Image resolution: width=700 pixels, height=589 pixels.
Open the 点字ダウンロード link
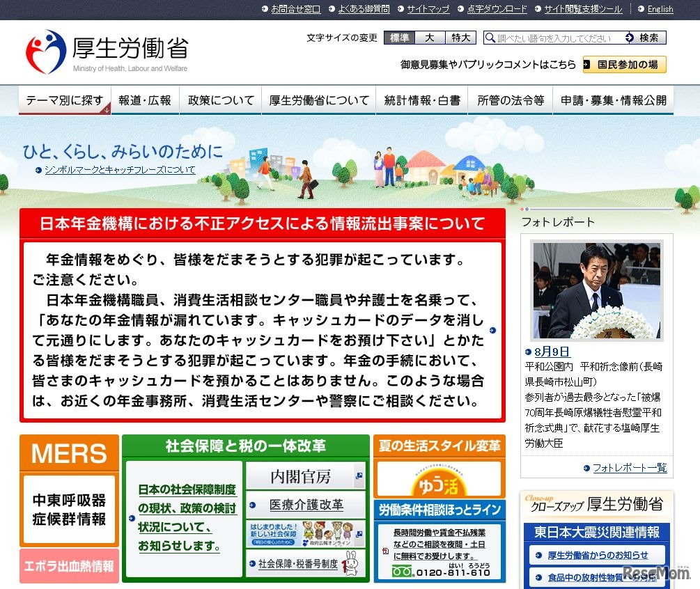(x=497, y=9)
